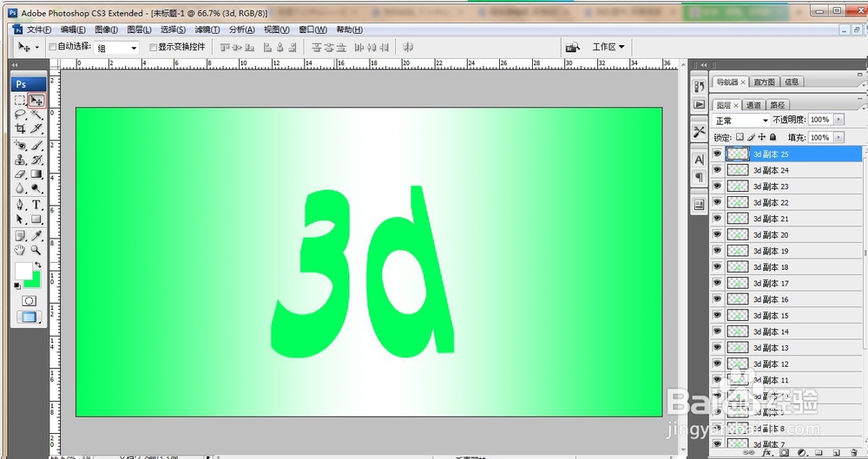Click the green background color swatch
868x459 pixels.
coord(35,281)
